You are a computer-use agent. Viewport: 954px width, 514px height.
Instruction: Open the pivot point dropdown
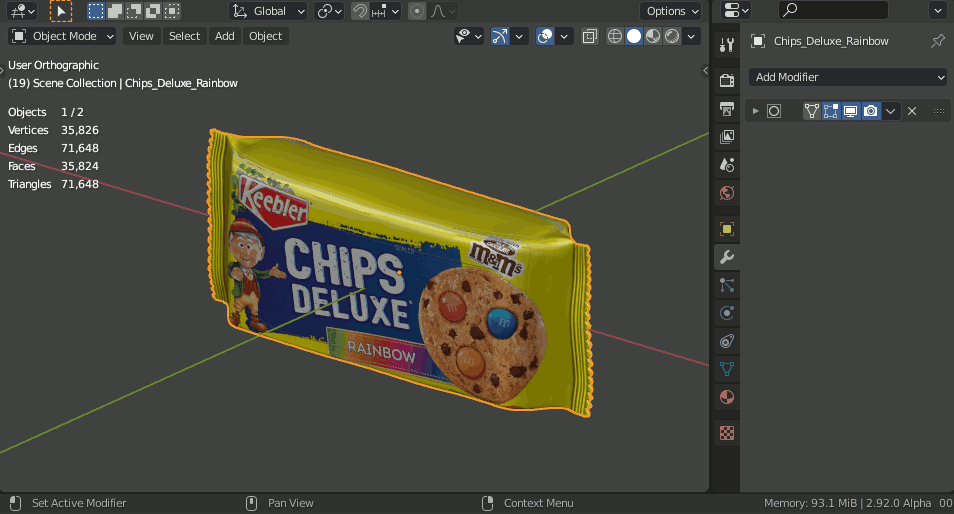pyautogui.click(x=329, y=11)
